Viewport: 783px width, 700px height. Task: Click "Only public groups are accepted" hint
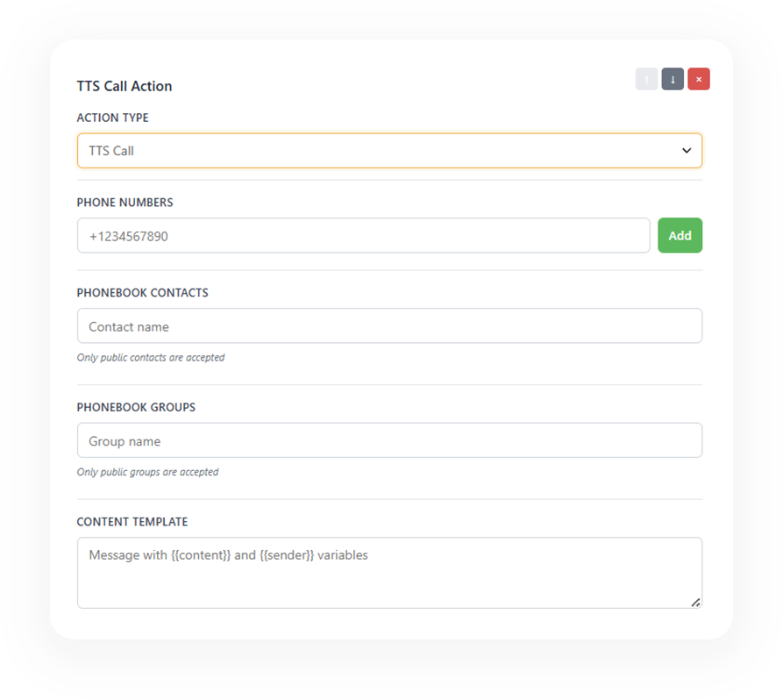click(147, 472)
